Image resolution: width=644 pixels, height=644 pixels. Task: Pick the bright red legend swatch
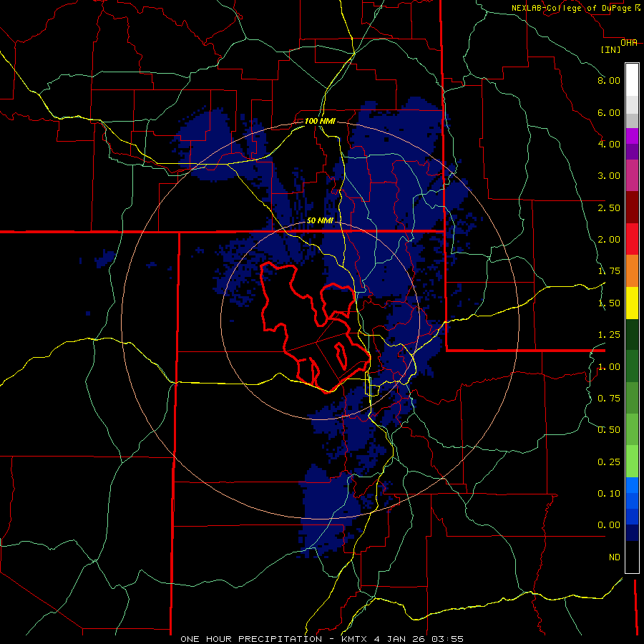(x=632, y=239)
